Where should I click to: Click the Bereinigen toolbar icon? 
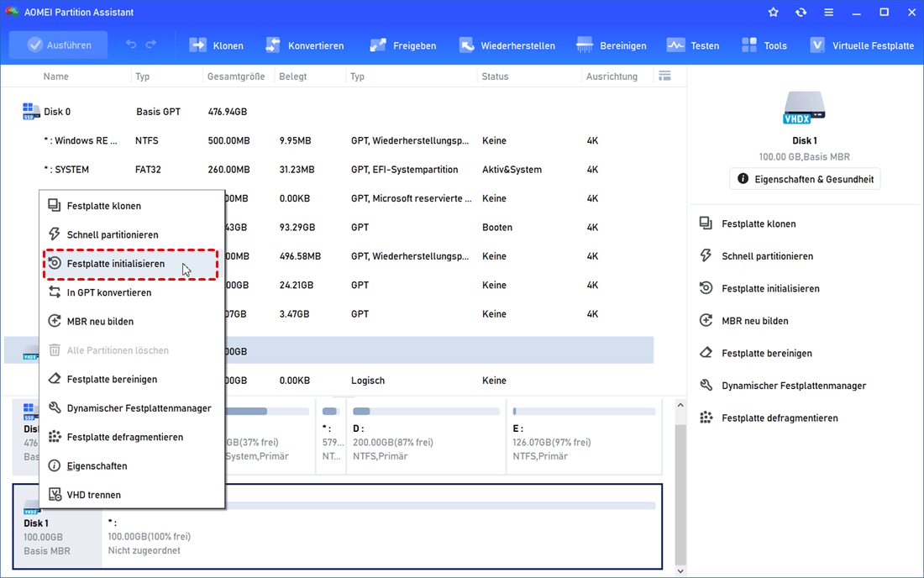[x=585, y=45]
